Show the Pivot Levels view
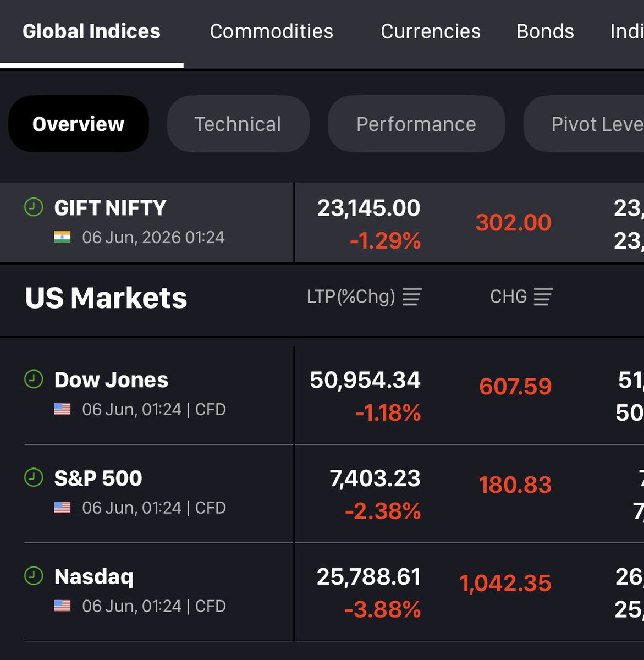The height and width of the screenshot is (660, 644). (x=584, y=124)
